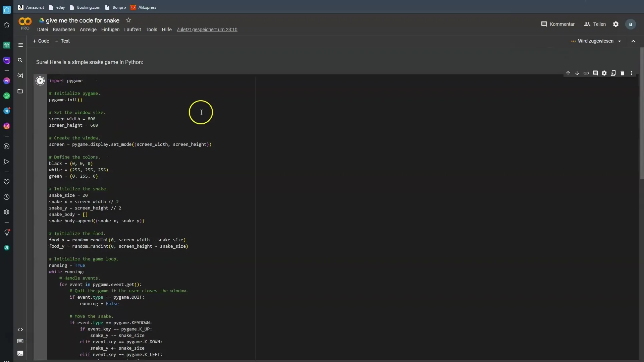Open browser sidebar settings gear
644x362 pixels.
7,212
